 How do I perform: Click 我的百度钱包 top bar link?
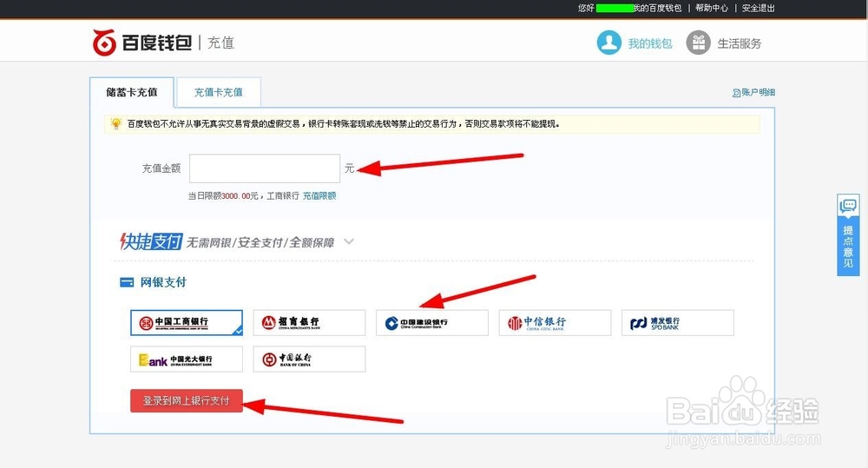coord(658,8)
